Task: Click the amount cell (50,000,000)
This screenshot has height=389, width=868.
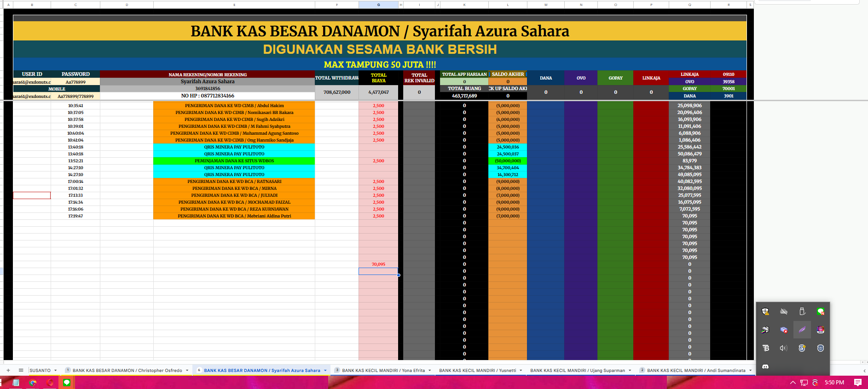Action: tap(508, 161)
